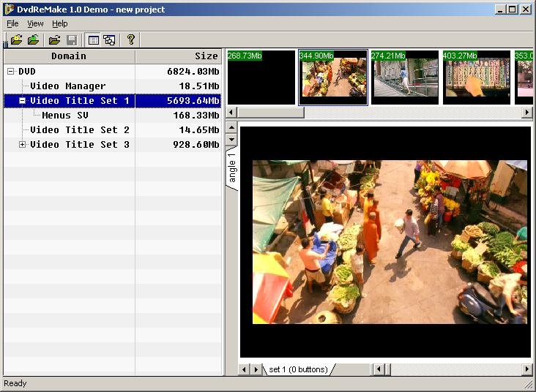
Task: Expand the Video Title Set 3 node
Action: pyautogui.click(x=22, y=144)
